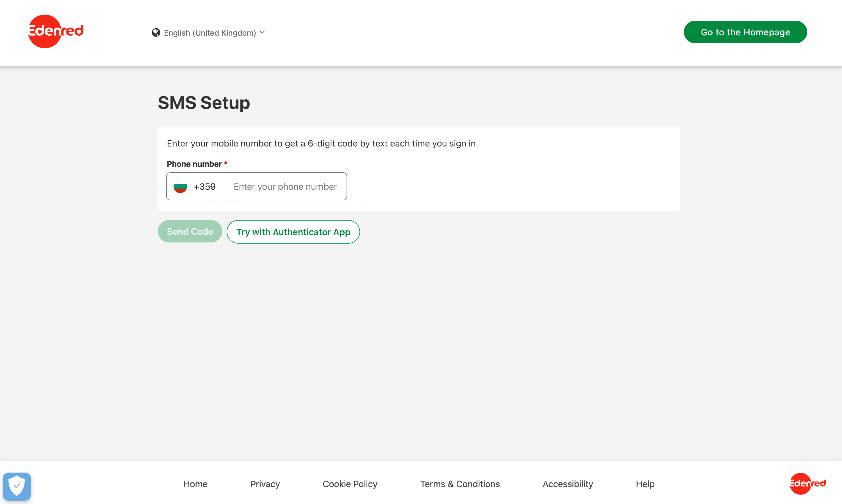Open the language selection dropdown
This screenshot has width=842, height=504.
pos(209,33)
